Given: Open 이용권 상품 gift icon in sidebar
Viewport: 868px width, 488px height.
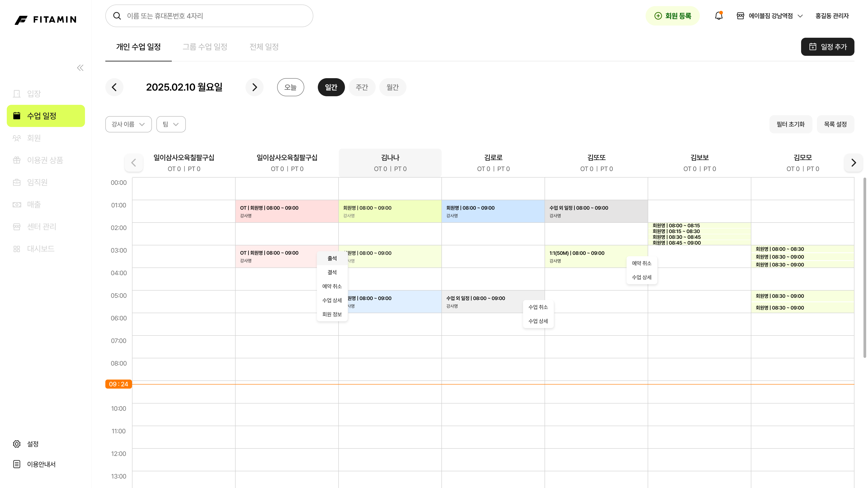Looking at the screenshot, I should coord(17,160).
